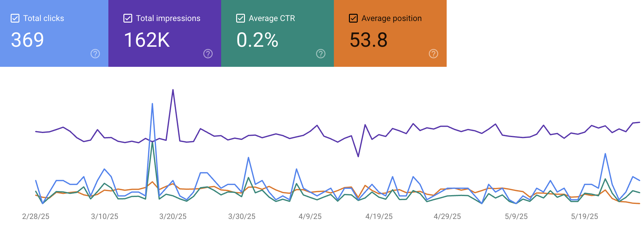This screenshot has width=644, height=229.
Task: Click the Total impressions card label
Action: pyautogui.click(x=168, y=18)
